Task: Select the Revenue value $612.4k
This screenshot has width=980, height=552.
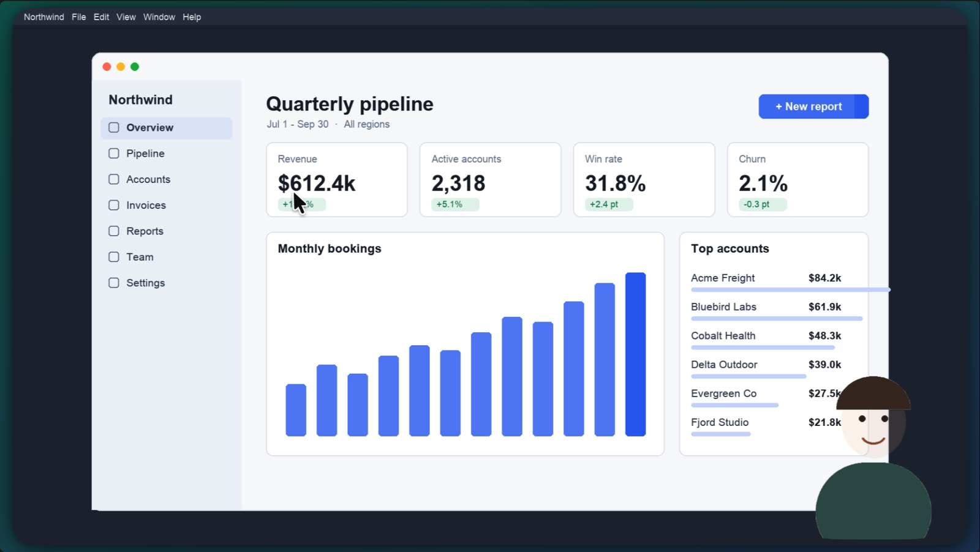Action: (x=317, y=183)
